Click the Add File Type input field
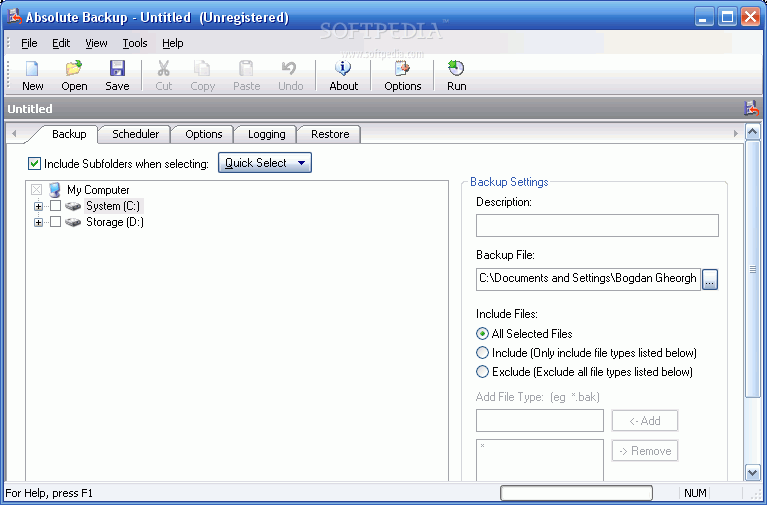 coord(540,421)
